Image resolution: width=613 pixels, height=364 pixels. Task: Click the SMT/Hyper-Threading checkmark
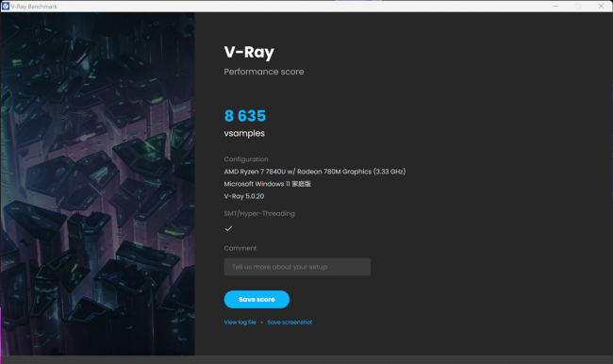coord(229,228)
